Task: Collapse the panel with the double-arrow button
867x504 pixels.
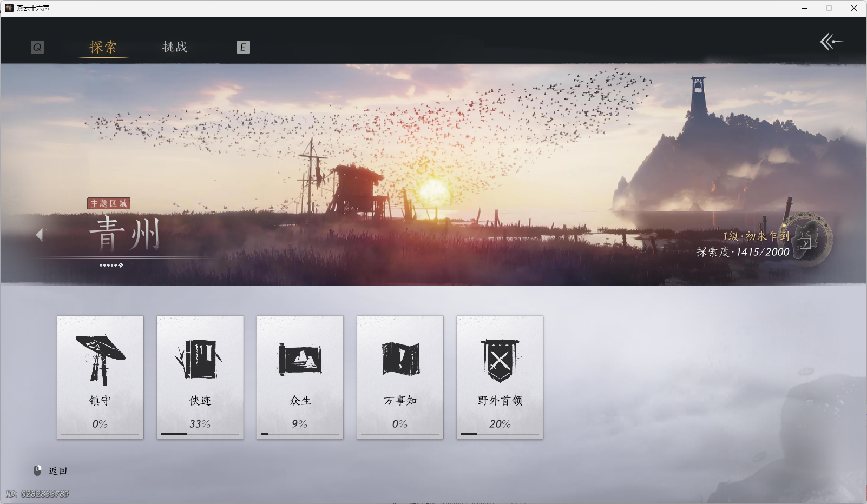Action: [x=832, y=42]
